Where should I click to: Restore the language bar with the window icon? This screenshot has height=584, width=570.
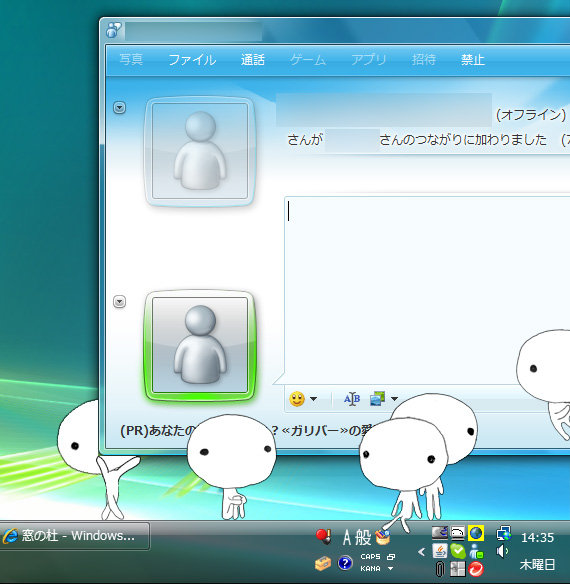pyautogui.click(x=391, y=557)
